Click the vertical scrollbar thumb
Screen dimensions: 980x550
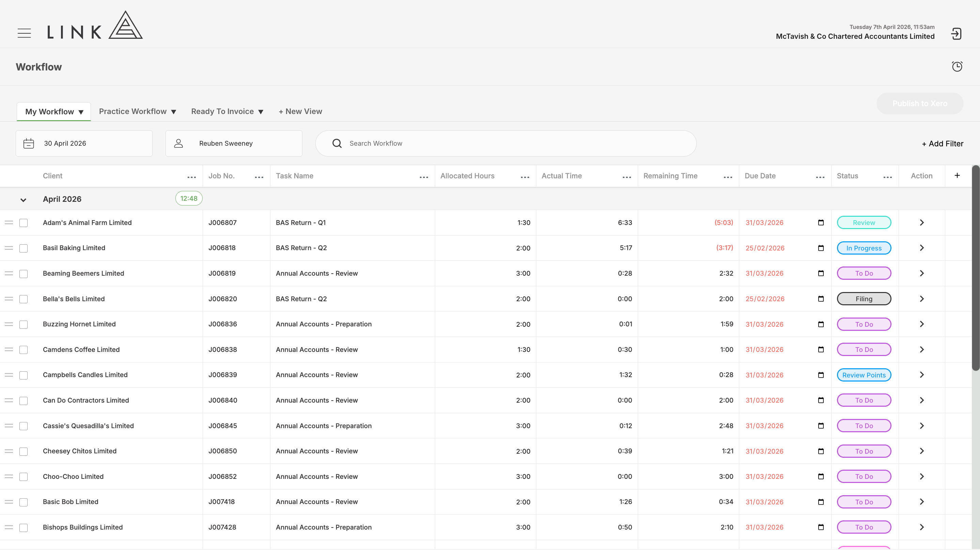(x=976, y=268)
